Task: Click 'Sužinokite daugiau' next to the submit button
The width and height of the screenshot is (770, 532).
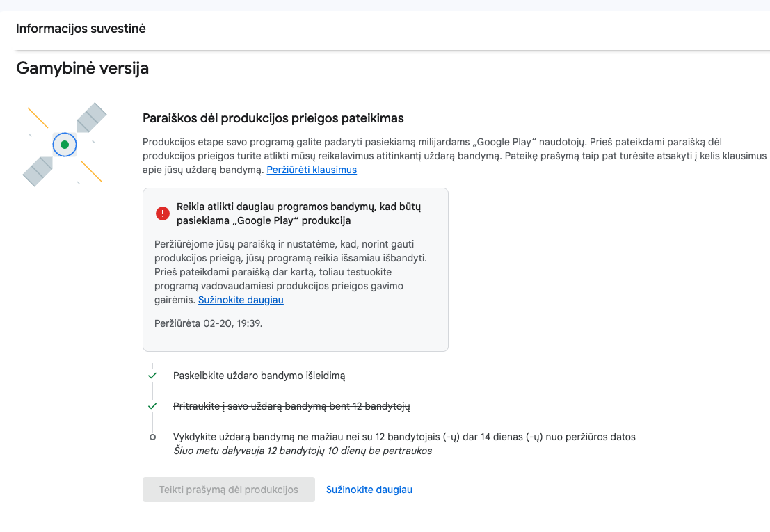Action: tap(369, 490)
